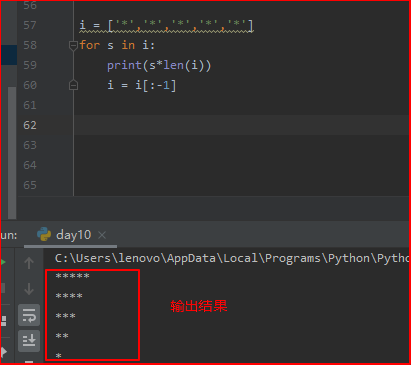Click the Down the stack trace arrow
The height and width of the screenshot is (365, 411).
(29, 289)
